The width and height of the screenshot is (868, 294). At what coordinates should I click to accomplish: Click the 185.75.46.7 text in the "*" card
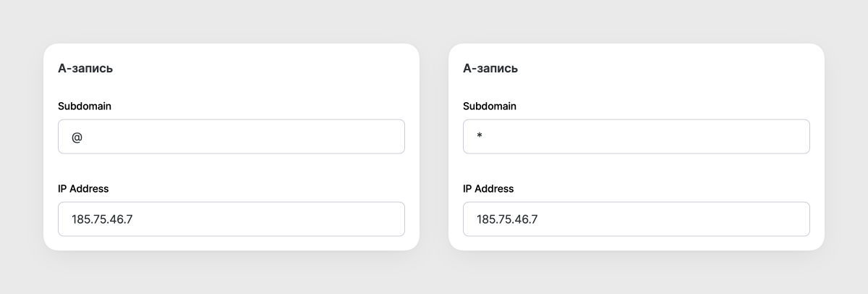point(507,219)
